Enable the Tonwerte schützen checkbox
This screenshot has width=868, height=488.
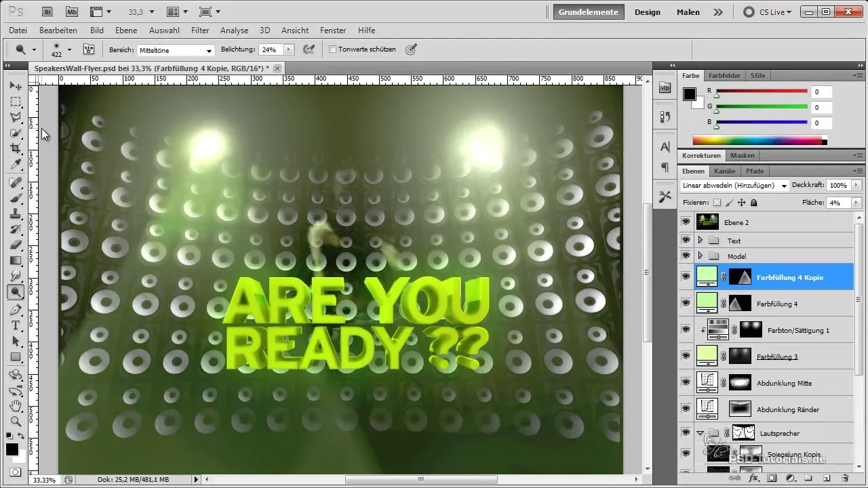coord(332,49)
